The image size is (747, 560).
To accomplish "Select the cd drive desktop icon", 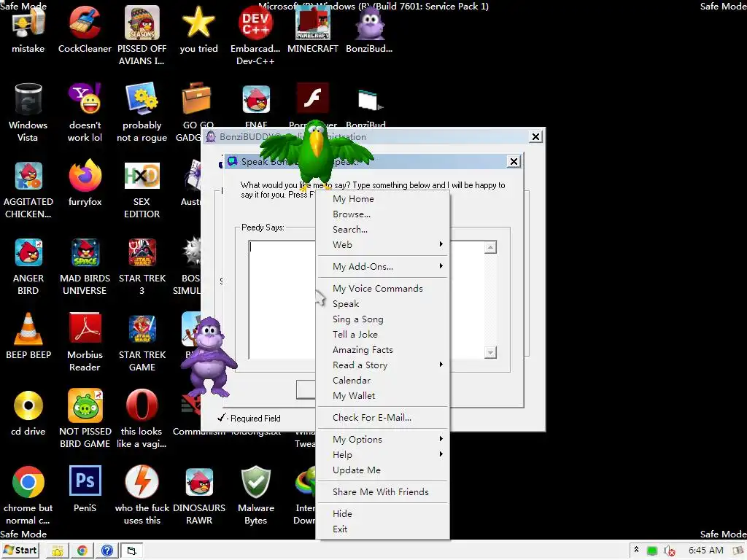I will pos(28,413).
